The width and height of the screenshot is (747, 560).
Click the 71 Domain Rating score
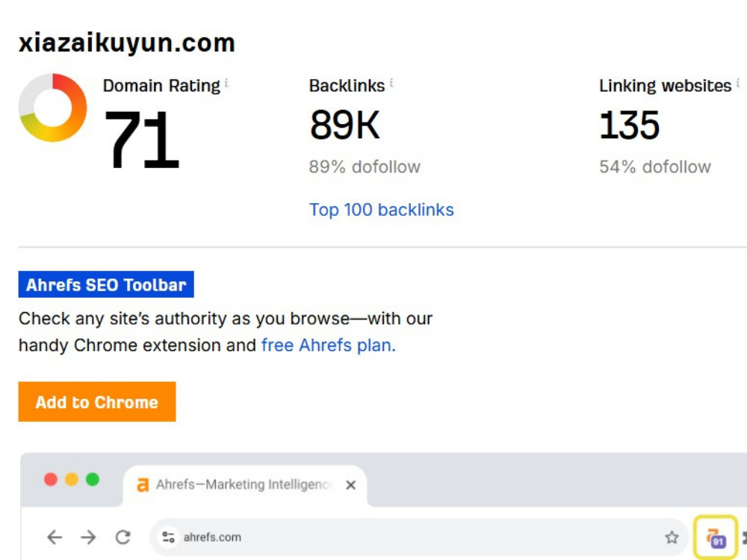click(x=141, y=139)
